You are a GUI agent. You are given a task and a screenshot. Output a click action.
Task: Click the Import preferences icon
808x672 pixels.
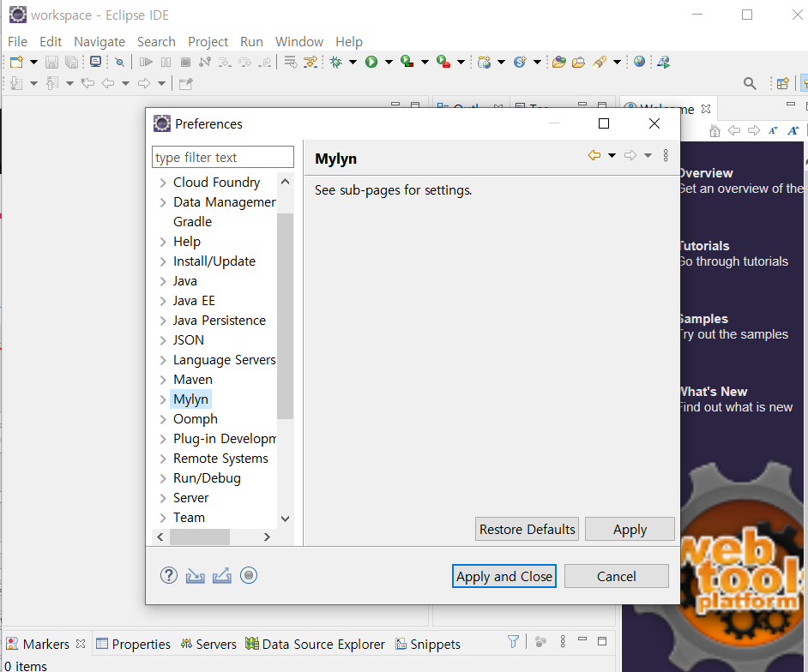click(196, 575)
